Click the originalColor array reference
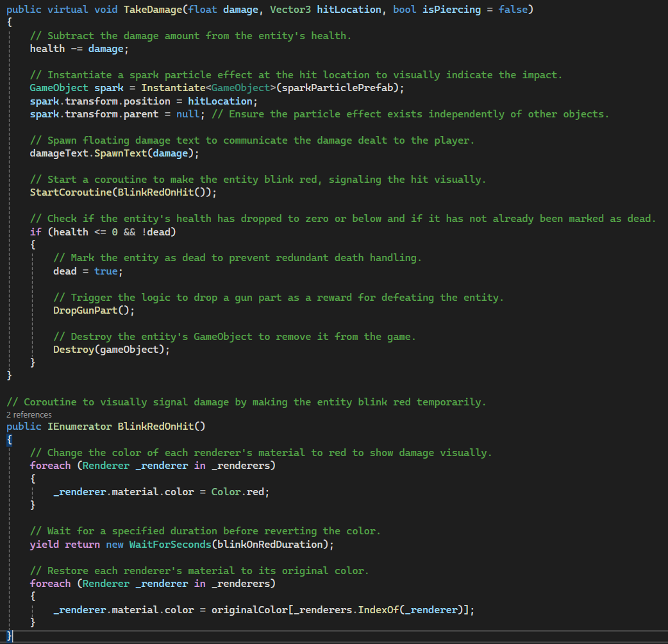Screen dimensions: 668x644 point(249,610)
